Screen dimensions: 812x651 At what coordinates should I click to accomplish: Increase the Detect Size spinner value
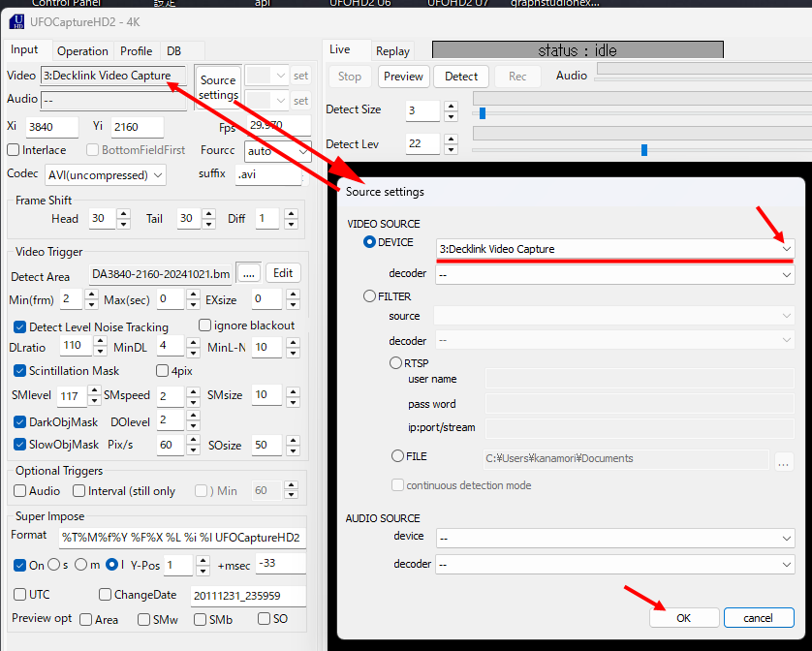pyautogui.click(x=451, y=106)
